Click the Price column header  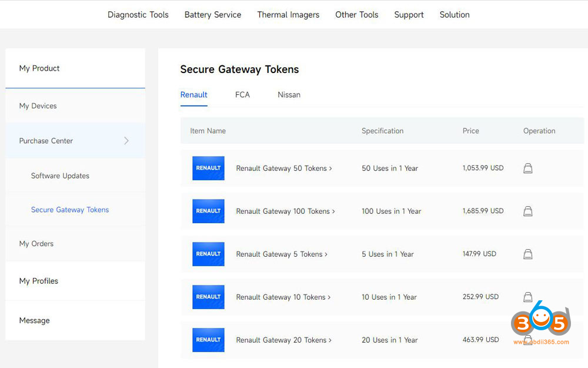click(x=470, y=131)
